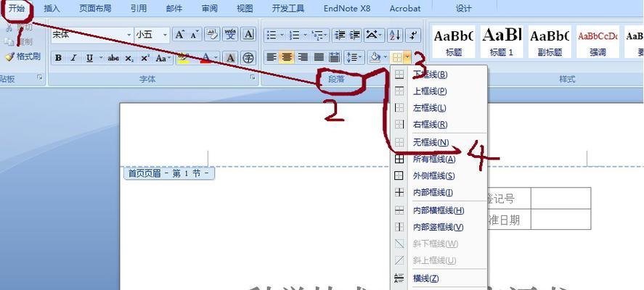Click the Distributed alignment icon
This screenshot has height=290, width=644.
point(335,57)
